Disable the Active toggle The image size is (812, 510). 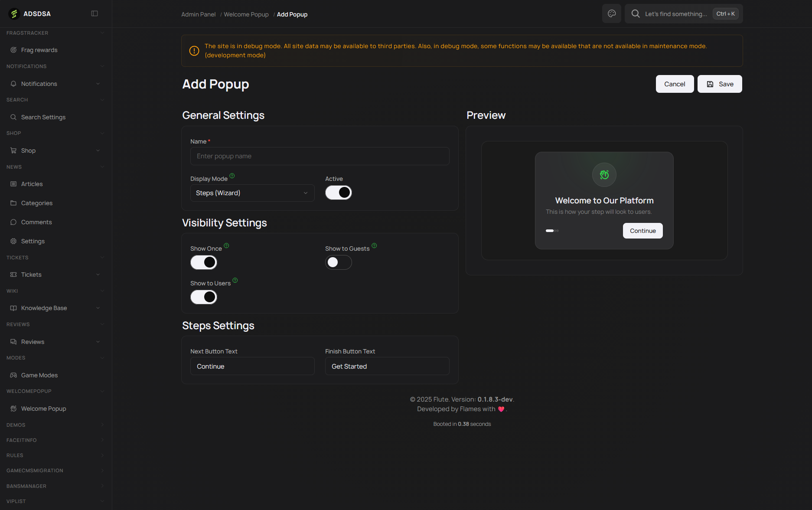click(x=338, y=193)
